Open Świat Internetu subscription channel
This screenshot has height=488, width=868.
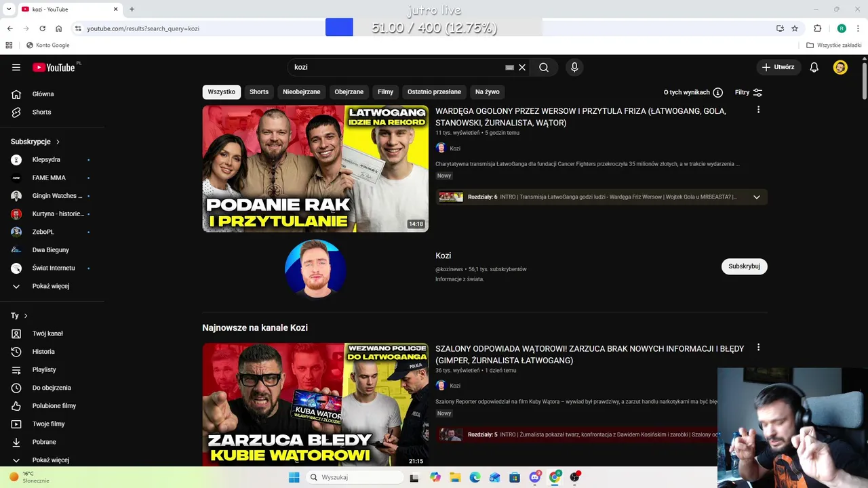(x=52, y=268)
